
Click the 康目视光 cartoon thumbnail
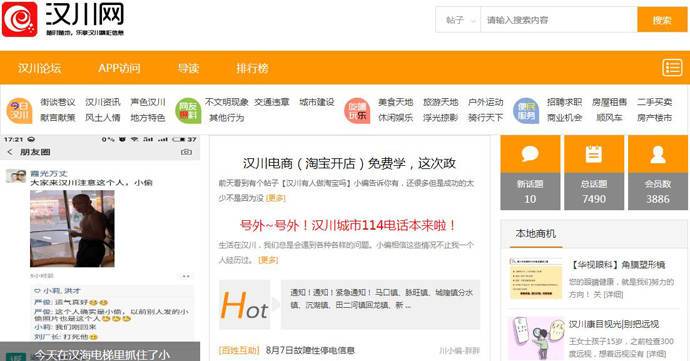point(536,339)
